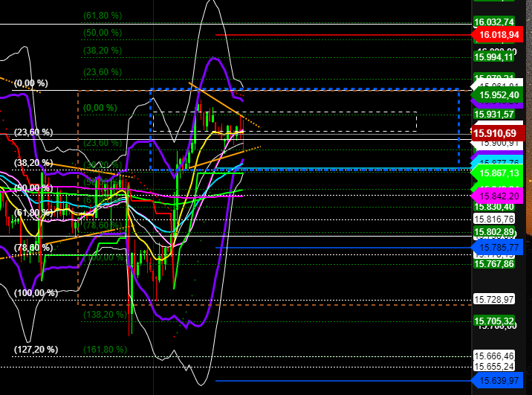Screen dimensions: 532x395
Task: Select the 15.952,40 green price marker
Action: 497,95
